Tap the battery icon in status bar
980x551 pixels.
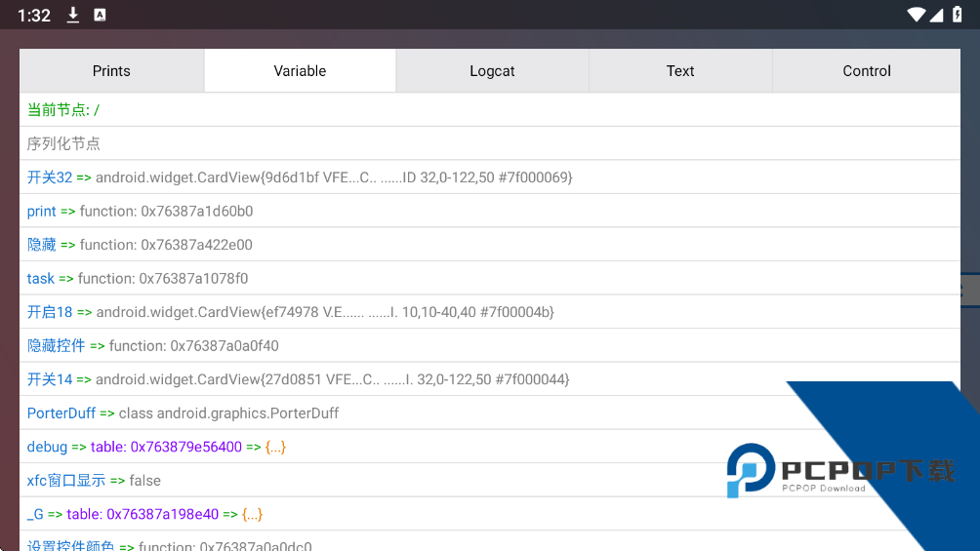[x=956, y=15]
